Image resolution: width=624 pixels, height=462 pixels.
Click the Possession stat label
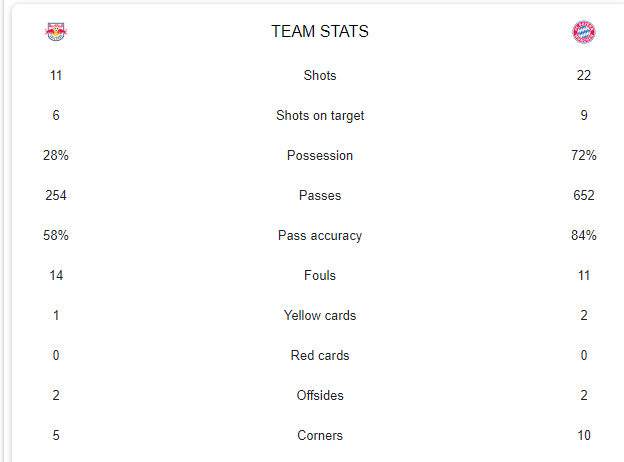(320, 155)
